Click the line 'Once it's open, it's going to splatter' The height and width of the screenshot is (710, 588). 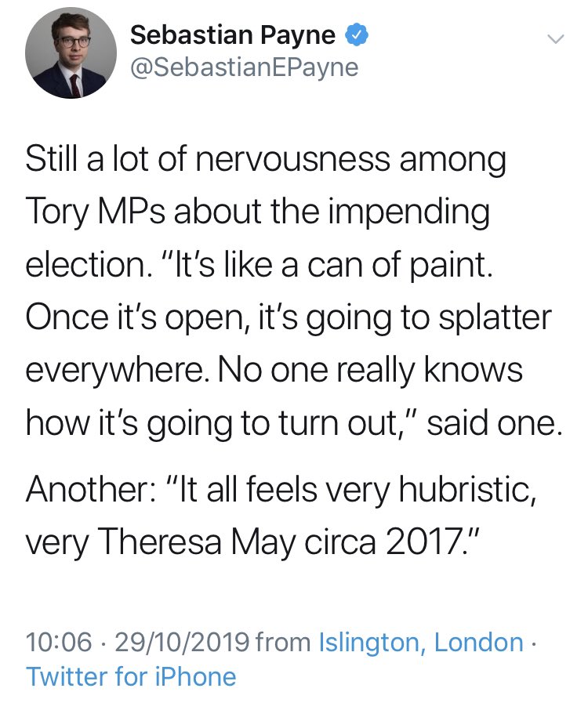click(x=287, y=318)
